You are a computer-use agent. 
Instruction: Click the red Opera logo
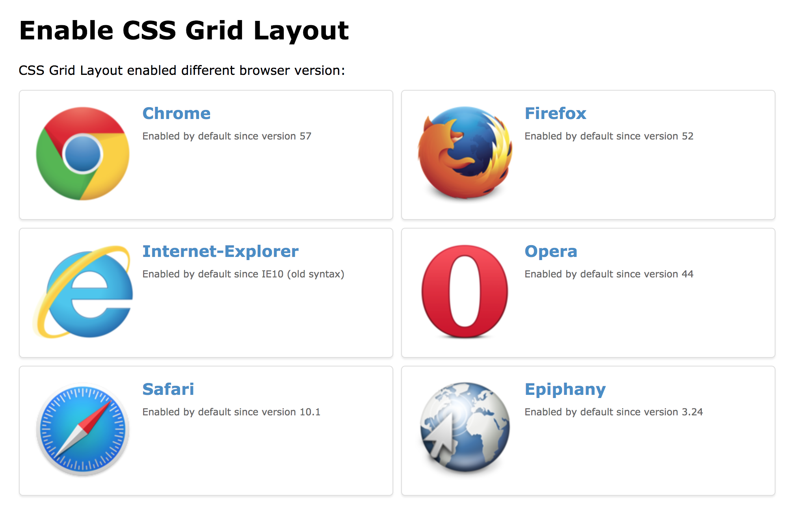click(465, 292)
